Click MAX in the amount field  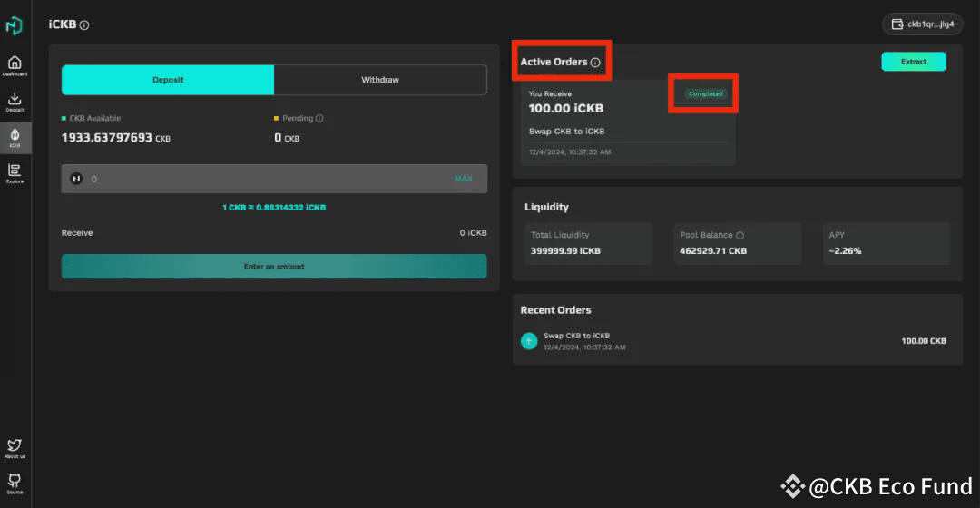pyautogui.click(x=463, y=179)
